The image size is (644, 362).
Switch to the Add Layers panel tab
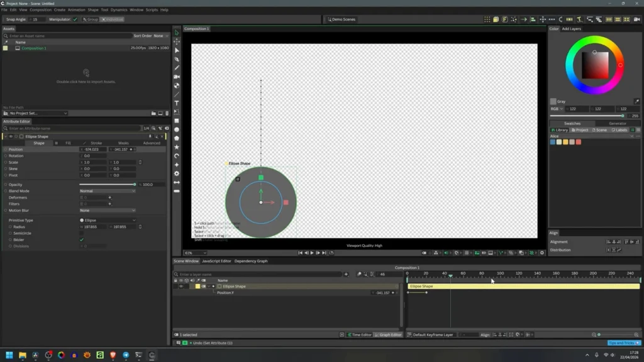(x=571, y=29)
